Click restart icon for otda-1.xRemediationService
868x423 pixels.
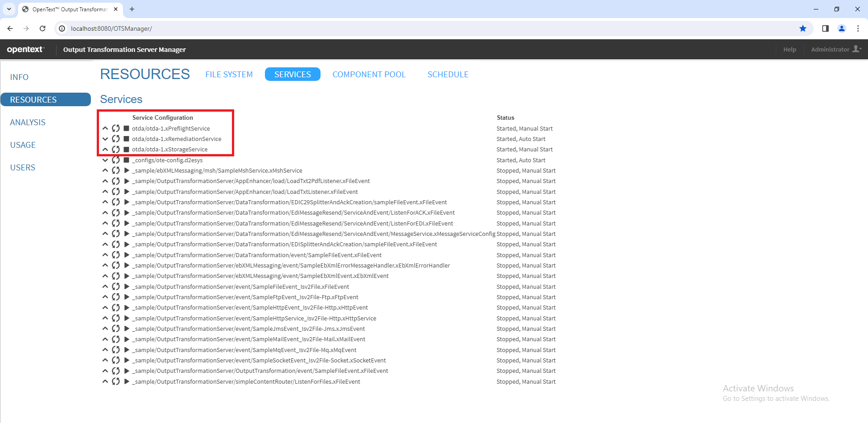[x=116, y=139]
